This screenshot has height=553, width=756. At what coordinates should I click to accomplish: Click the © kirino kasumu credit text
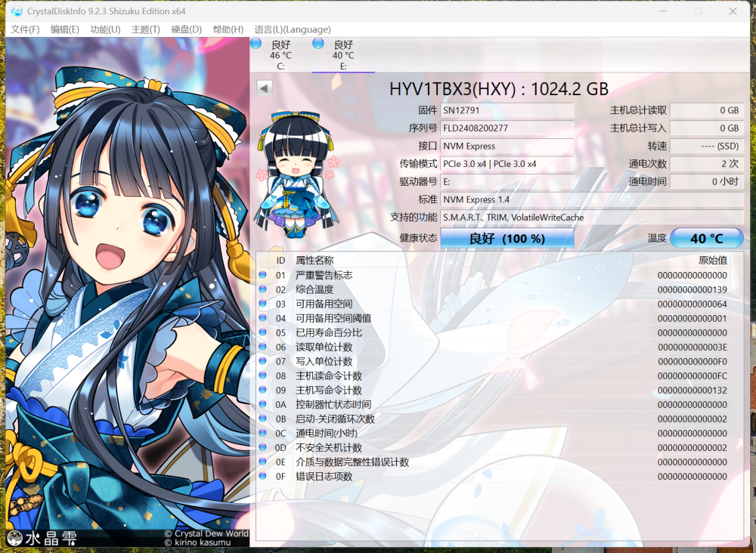tap(197, 542)
